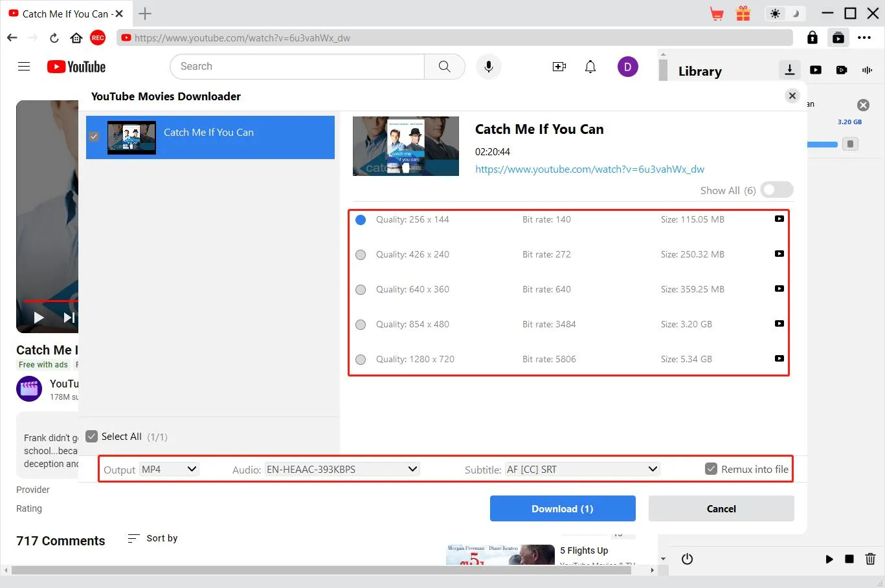Click the YouTube create video icon
Screen dimensions: 885x588
point(559,67)
